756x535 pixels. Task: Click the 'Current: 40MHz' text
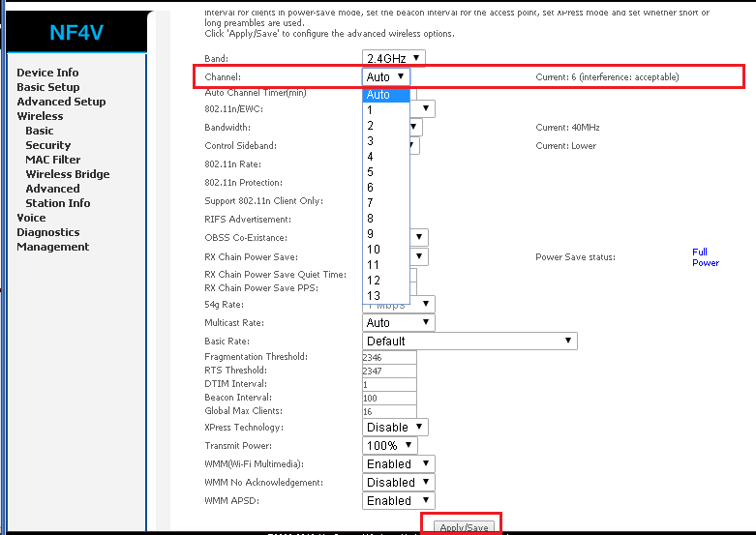[567, 128]
